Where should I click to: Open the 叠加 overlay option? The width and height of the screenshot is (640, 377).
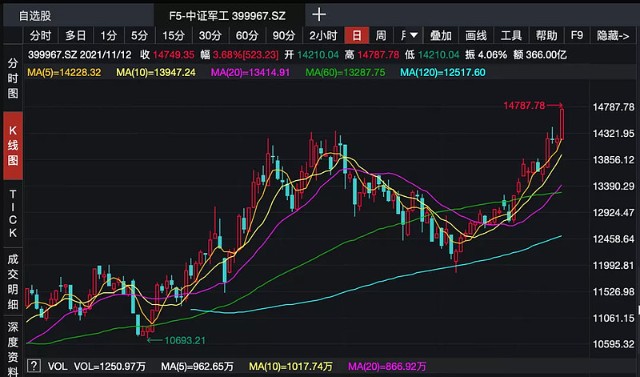(441, 35)
